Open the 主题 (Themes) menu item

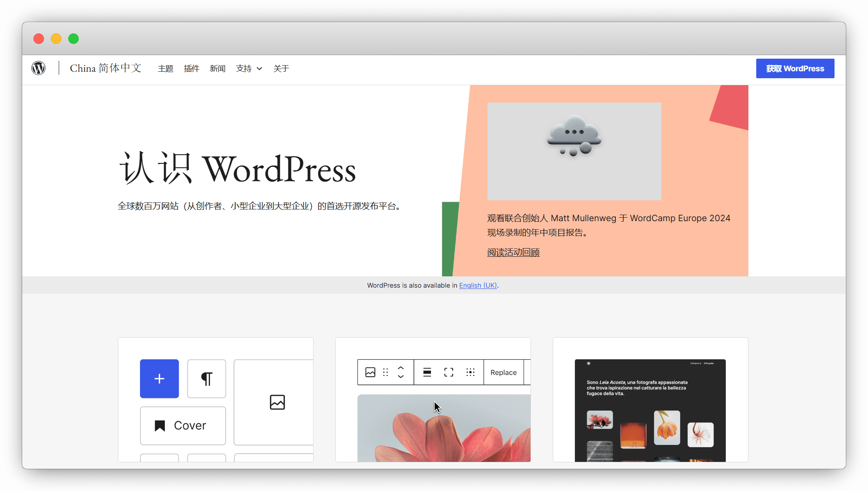click(165, 69)
